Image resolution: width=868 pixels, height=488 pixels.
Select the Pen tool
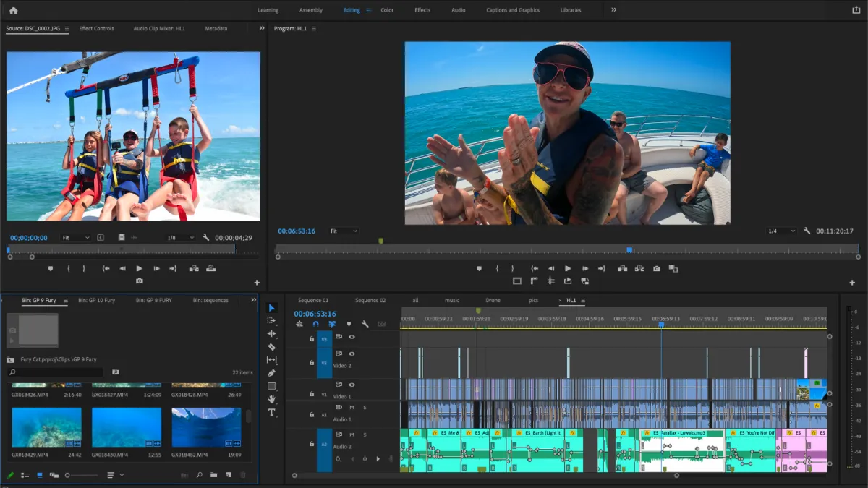272,373
